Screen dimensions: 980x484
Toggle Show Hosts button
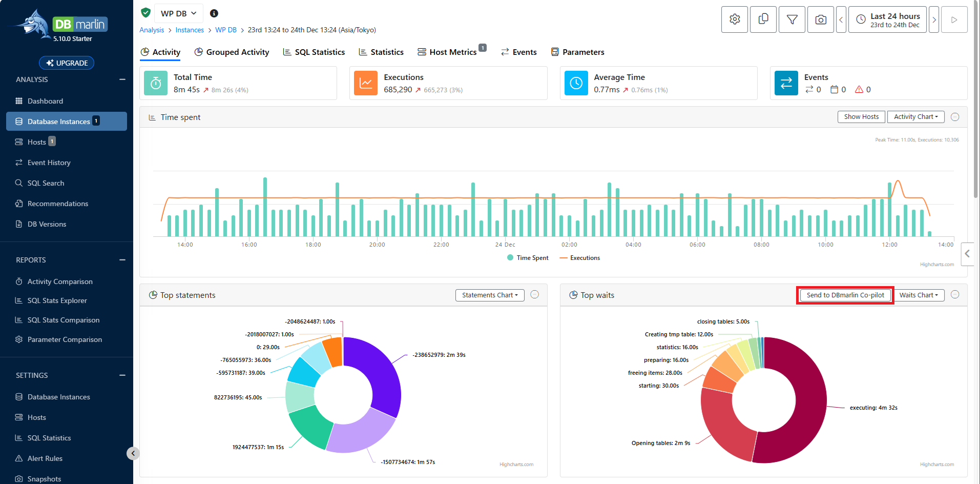coord(861,117)
